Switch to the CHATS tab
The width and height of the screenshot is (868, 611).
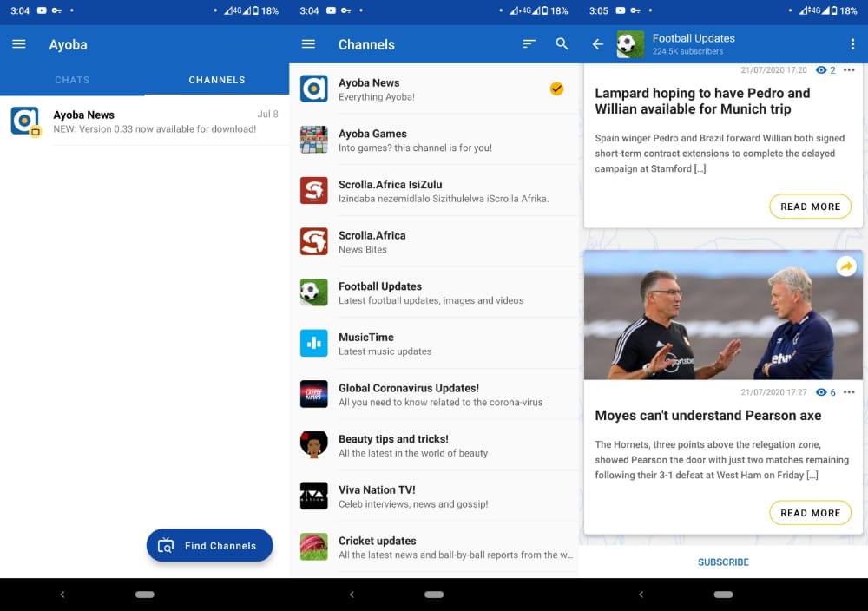tap(72, 80)
